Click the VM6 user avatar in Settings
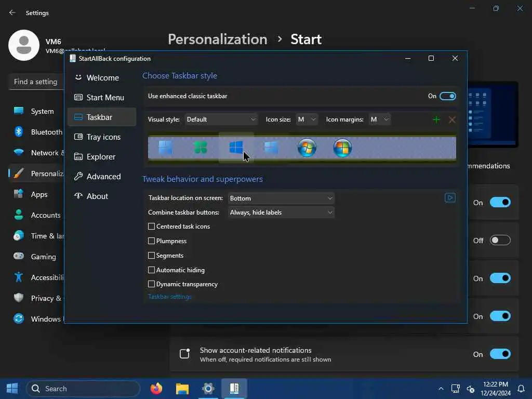532x399 pixels. pyautogui.click(x=24, y=45)
